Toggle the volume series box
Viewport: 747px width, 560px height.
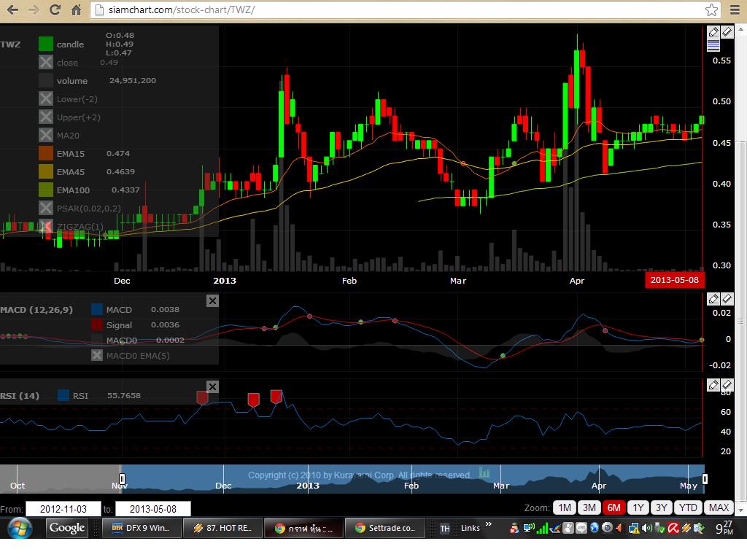click(x=46, y=80)
